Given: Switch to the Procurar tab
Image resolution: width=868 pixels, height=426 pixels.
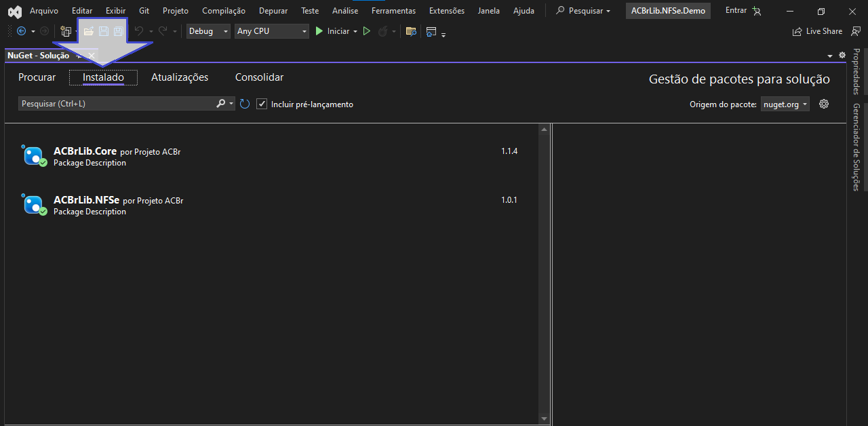Looking at the screenshot, I should click(37, 77).
